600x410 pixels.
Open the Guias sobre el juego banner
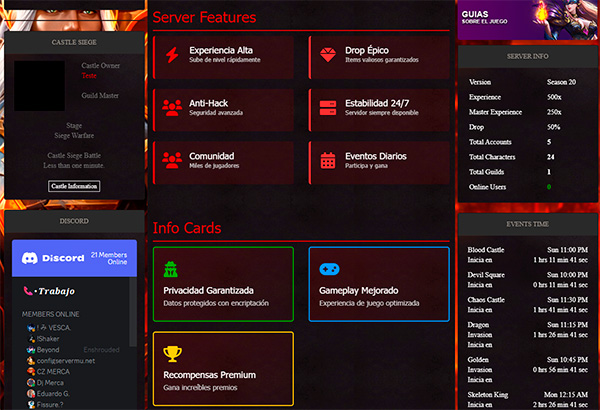tap(528, 20)
